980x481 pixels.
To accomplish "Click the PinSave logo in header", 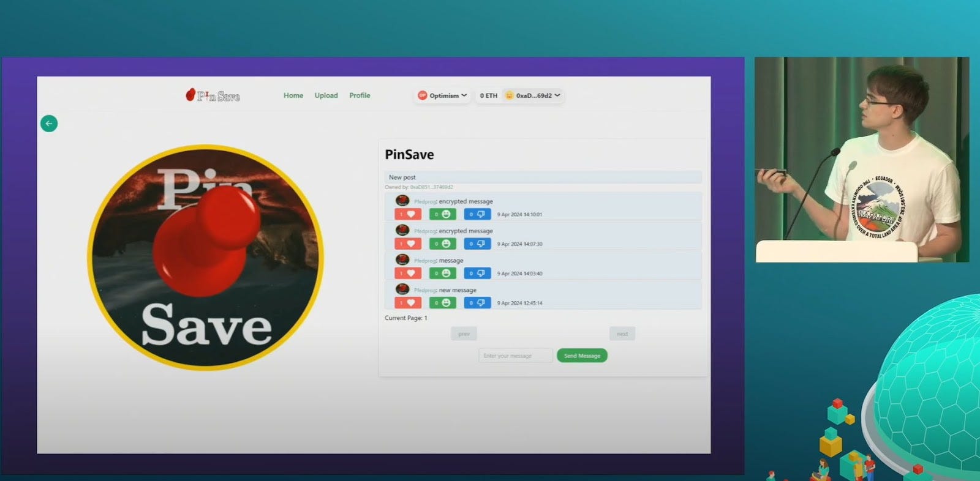I will 213,95.
